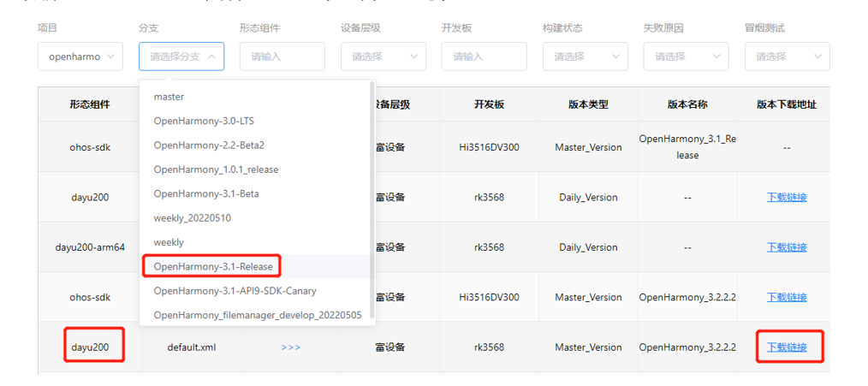Click the dayu200 cell in default.xml row
The image size is (868, 386).
pyautogui.click(x=90, y=347)
